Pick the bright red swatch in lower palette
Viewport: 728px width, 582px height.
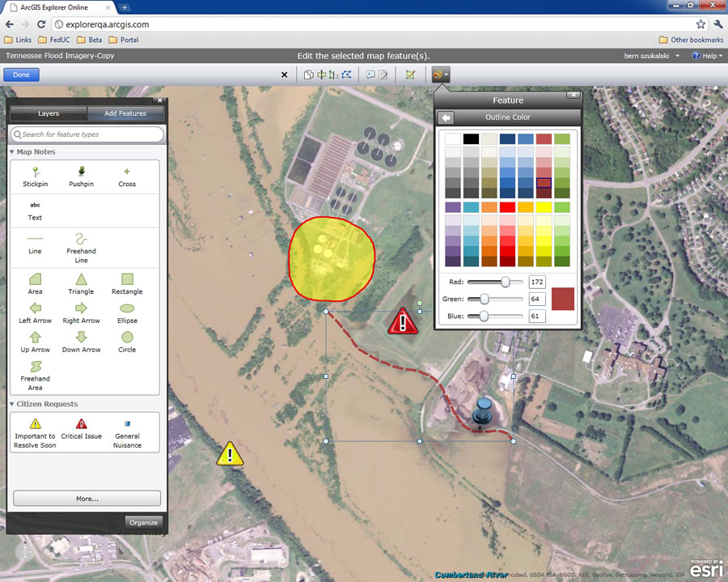pyautogui.click(x=507, y=207)
